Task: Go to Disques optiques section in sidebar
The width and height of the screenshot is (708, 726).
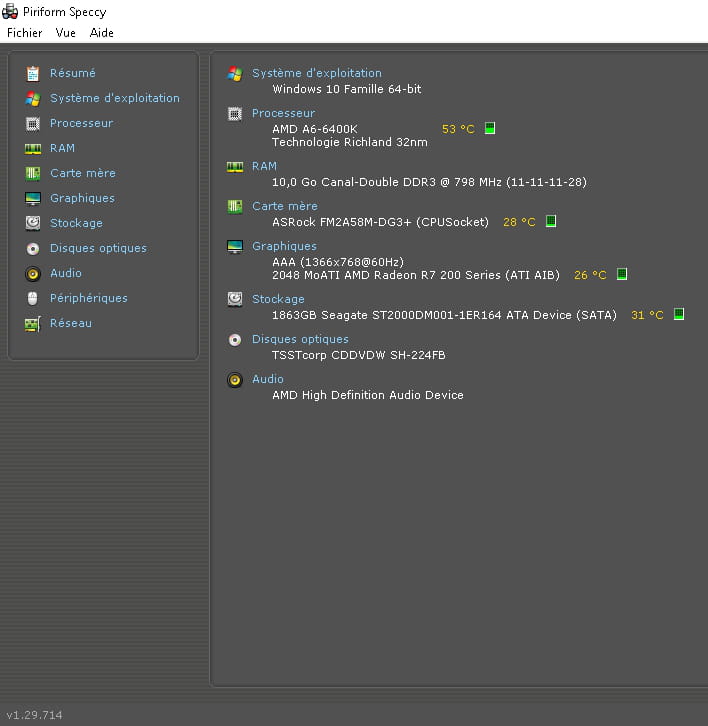Action: (99, 248)
